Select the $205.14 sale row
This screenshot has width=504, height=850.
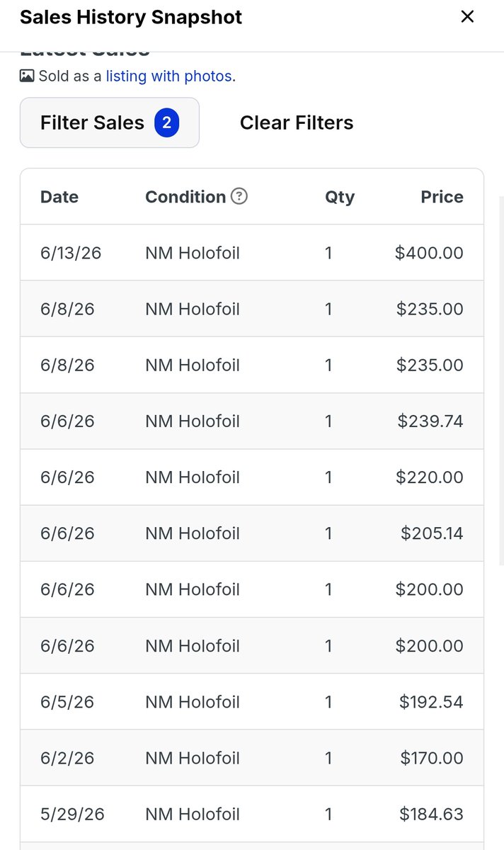click(x=252, y=533)
